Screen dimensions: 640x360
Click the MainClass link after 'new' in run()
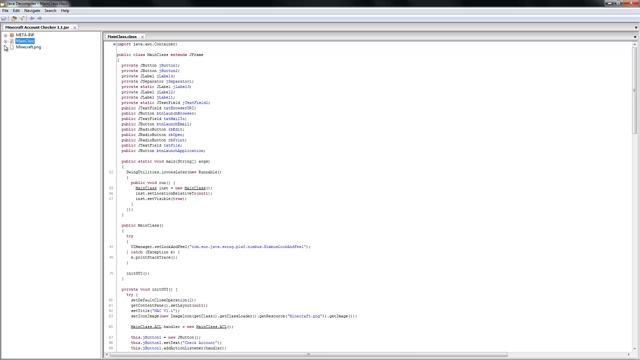195,188
